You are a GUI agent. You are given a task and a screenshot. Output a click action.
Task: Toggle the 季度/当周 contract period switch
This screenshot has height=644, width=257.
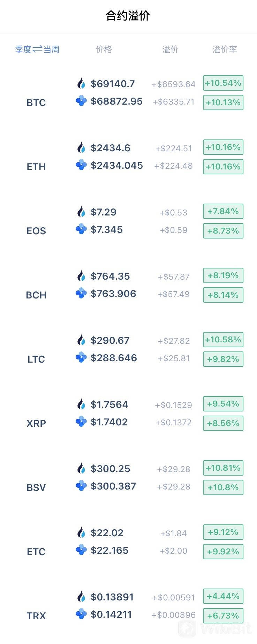coord(37,50)
